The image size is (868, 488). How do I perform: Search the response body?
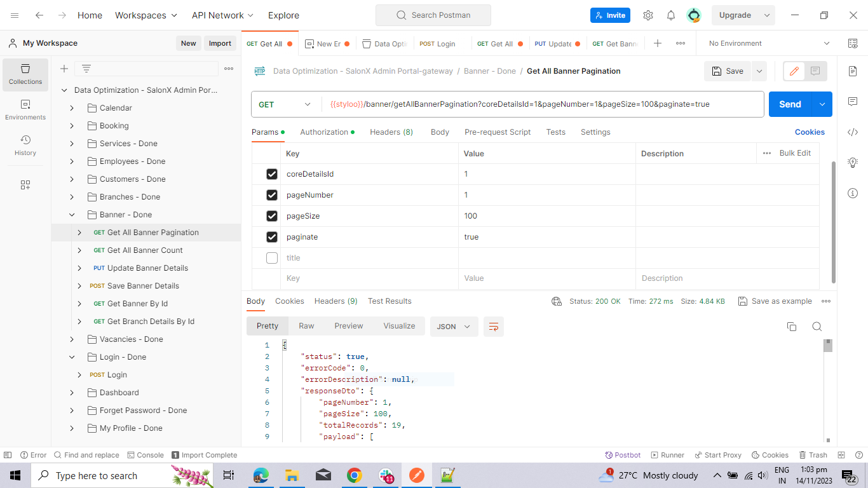pyautogui.click(x=817, y=327)
